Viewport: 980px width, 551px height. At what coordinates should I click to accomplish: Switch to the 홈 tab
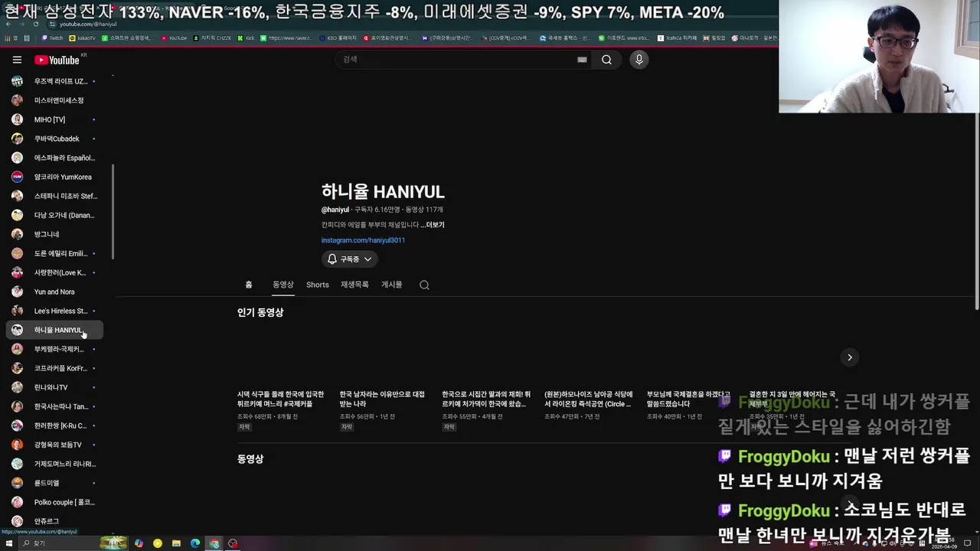[x=249, y=285]
